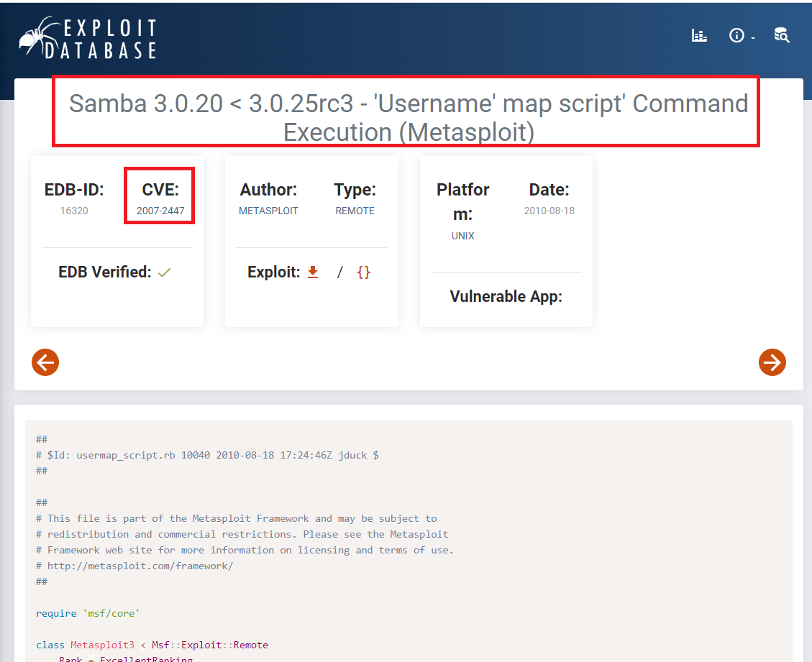The width and height of the screenshot is (812, 662).
Task: Click the usermap_script.rb $Id comment line
Action: click(207, 456)
